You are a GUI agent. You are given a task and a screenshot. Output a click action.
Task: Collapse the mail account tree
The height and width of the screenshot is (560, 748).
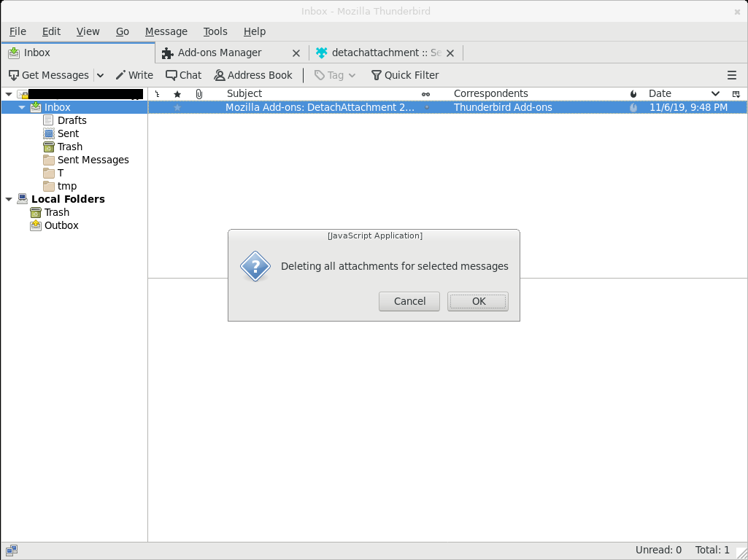9,94
